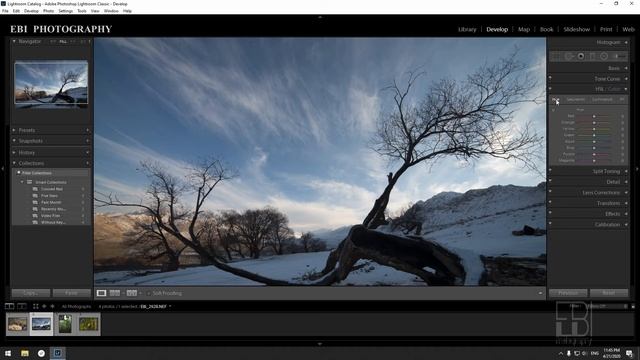The image size is (640, 360).
Task: Collapse the Smart Collections tree
Action: coord(22,182)
